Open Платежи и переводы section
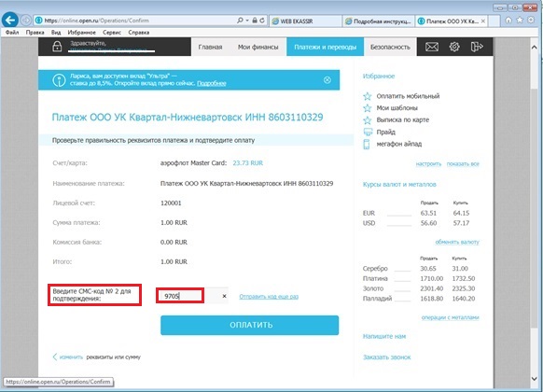 326,47
